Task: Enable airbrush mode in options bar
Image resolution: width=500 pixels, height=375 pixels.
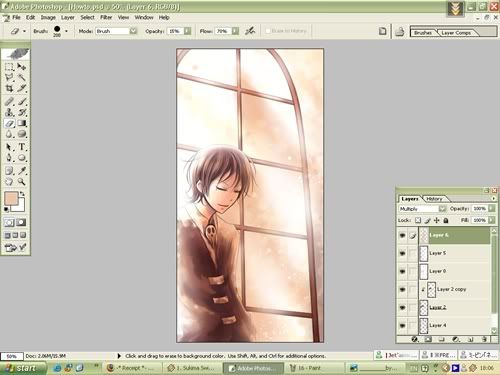Action: [x=250, y=31]
